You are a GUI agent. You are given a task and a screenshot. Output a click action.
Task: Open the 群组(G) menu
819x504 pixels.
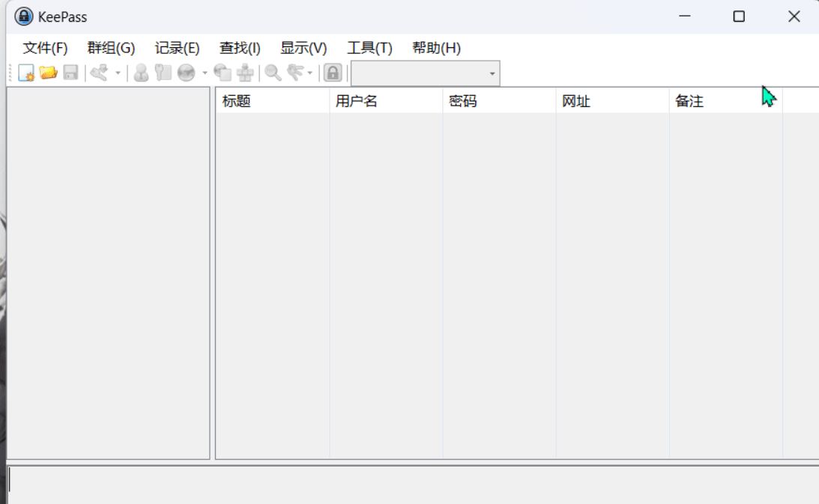[x=111, y=48]
